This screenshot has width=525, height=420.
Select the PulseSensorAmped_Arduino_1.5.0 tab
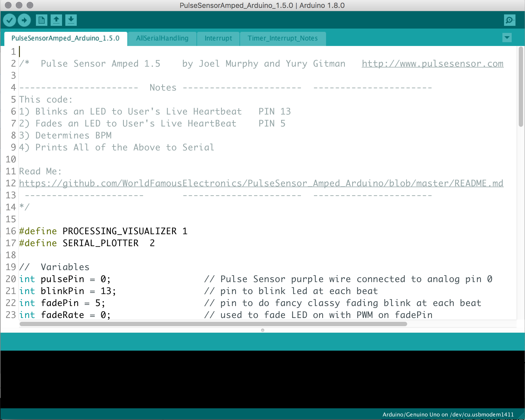[x=65, y=38]
